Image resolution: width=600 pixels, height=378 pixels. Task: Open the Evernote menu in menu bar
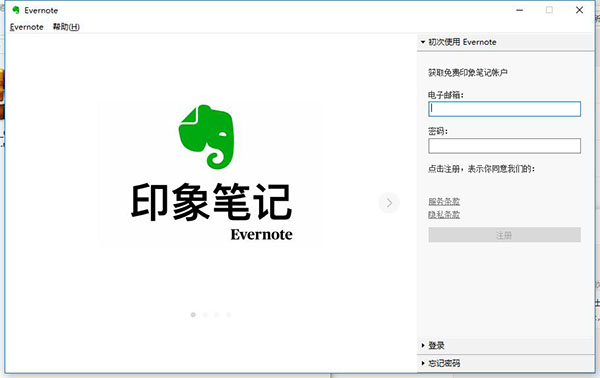(x=26, y=27)
